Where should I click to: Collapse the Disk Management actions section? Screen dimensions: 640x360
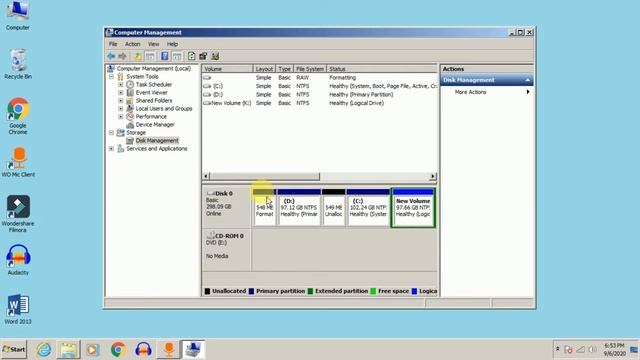pyautogui.click(x=527, y=80)
